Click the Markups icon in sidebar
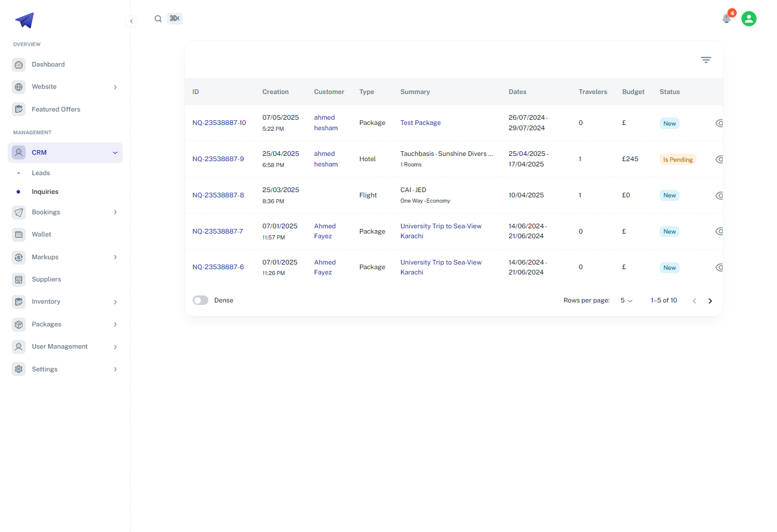Viewport: 777px width, 532px height. pos(19,257)
